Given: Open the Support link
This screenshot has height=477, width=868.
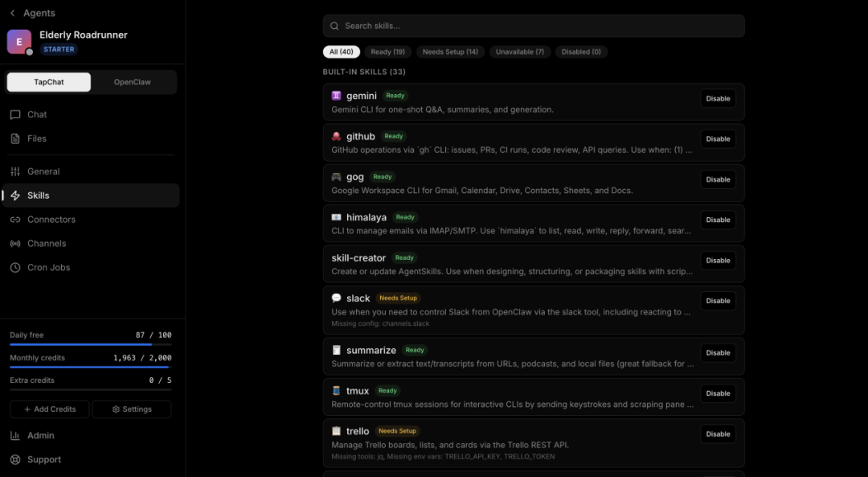Looking at the screenshot, I should pyautogui.click(x=91, y=460).
